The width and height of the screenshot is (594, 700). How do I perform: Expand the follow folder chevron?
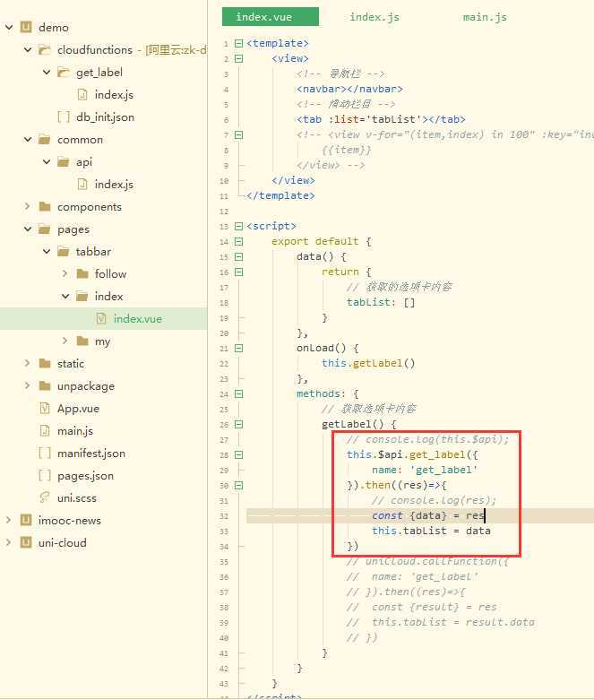click(65, 273)
